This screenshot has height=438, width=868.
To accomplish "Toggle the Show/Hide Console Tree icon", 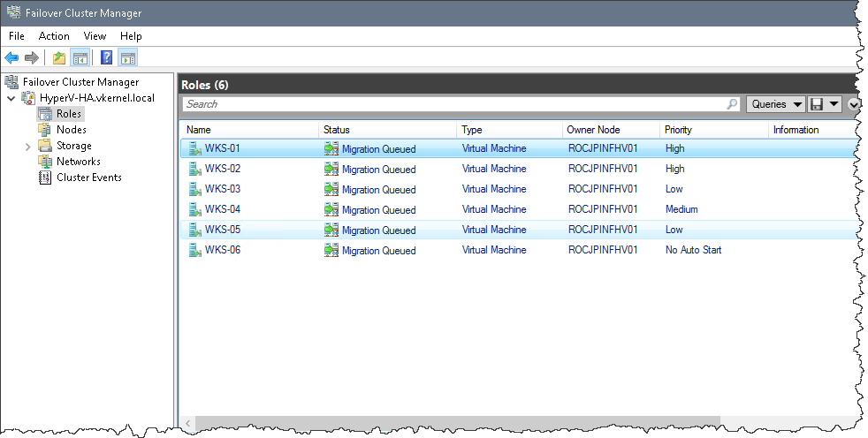I will (x=80, y=57).
